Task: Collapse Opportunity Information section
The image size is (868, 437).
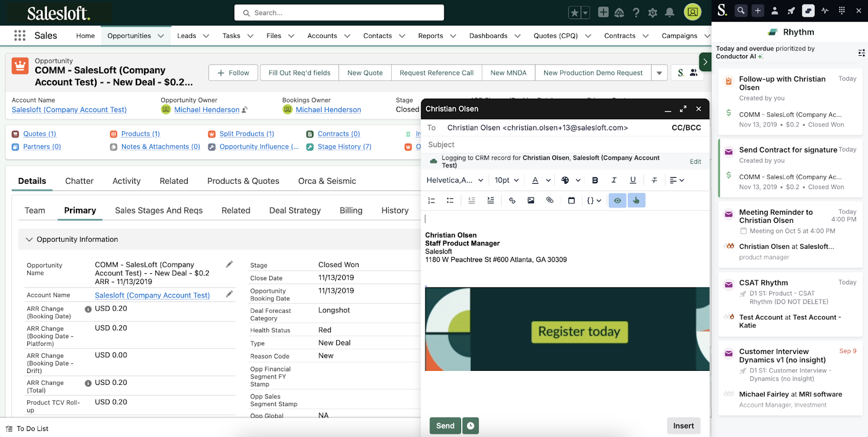Action: (29, 239)
